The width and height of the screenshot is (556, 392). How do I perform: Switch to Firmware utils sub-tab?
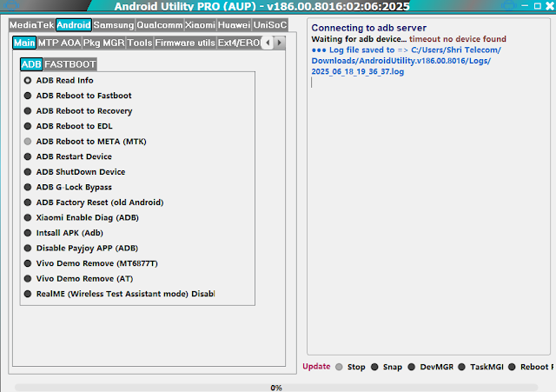click(x=185, y=43)
